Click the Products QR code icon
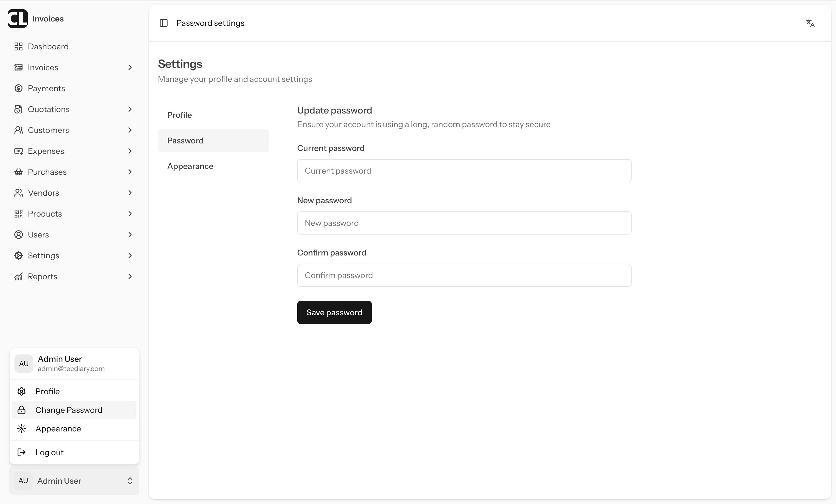The height and width of the screenshot is (504, 836). (x=19, y=214)
